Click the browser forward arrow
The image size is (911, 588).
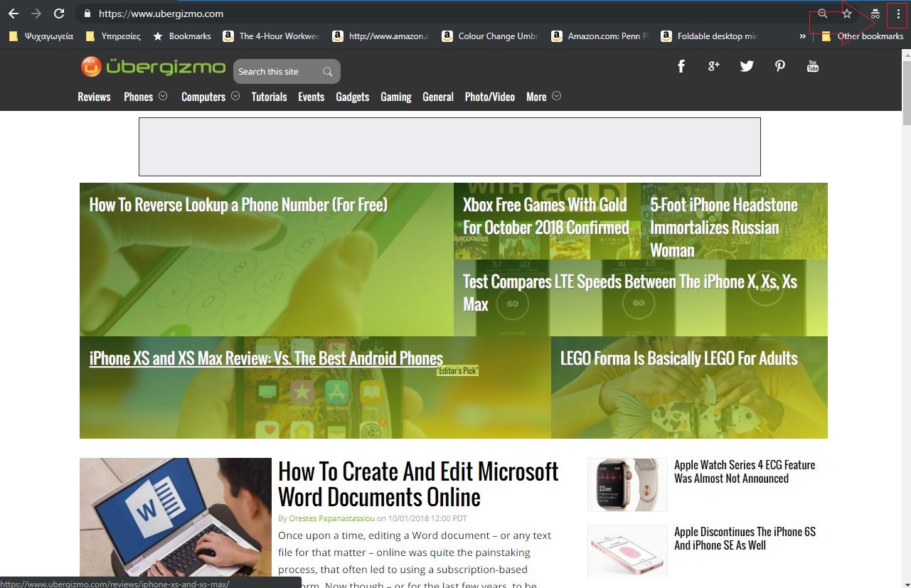point(36,14)
